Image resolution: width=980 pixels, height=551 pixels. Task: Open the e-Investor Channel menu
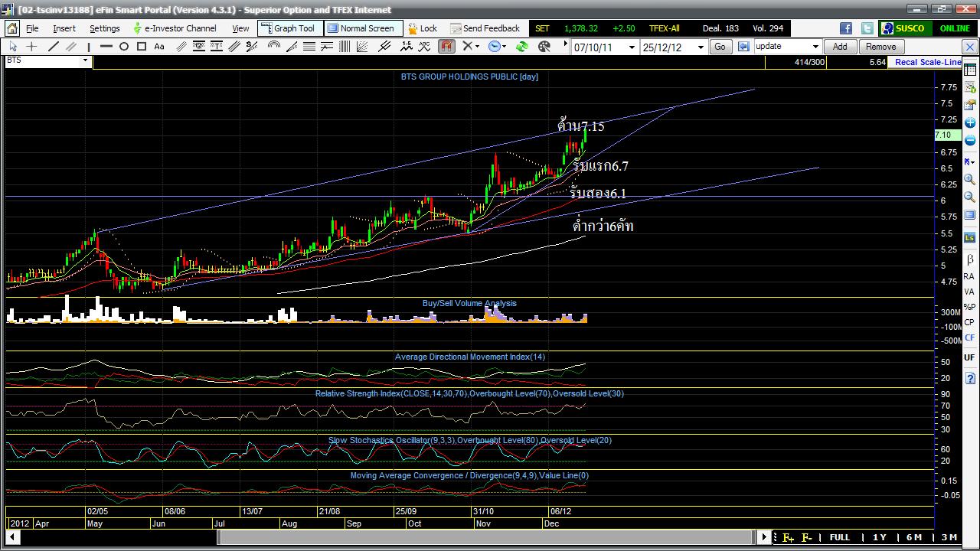[x=175, y=28]
